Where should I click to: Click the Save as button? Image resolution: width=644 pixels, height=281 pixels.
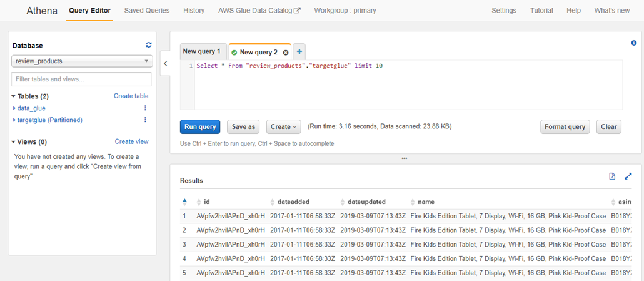pyautogui.click(x=243, y=126)
